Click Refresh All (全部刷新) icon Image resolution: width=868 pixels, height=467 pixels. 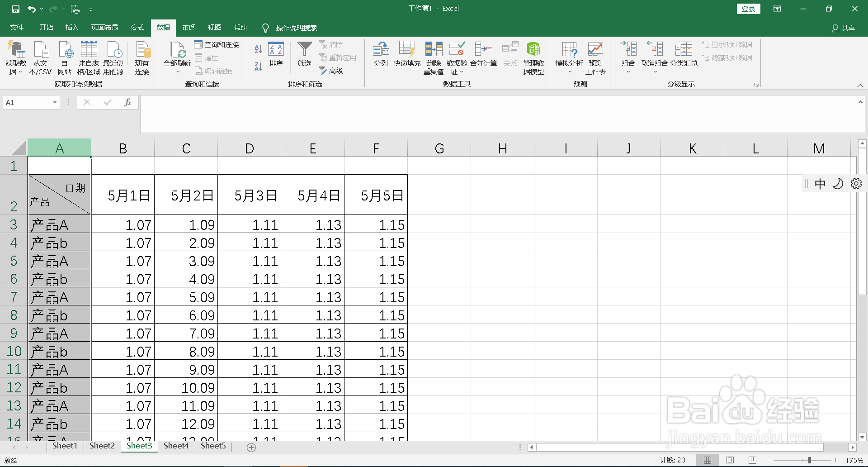(177, 58)
